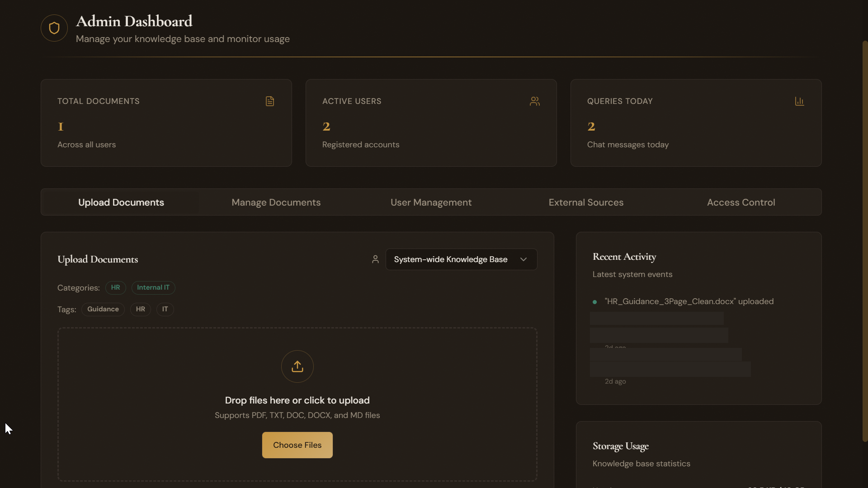Click the Choose Files button

pos(297,445)
